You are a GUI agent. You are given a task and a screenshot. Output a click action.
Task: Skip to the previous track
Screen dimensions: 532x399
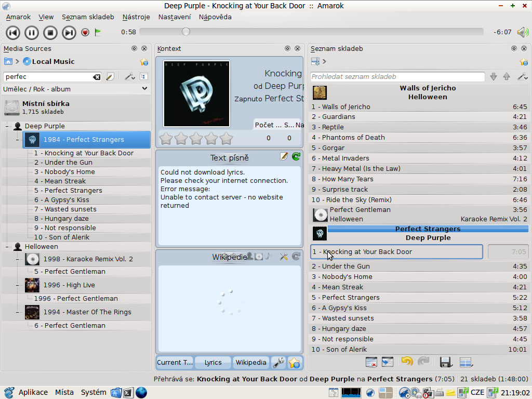(x=13, y=33)
